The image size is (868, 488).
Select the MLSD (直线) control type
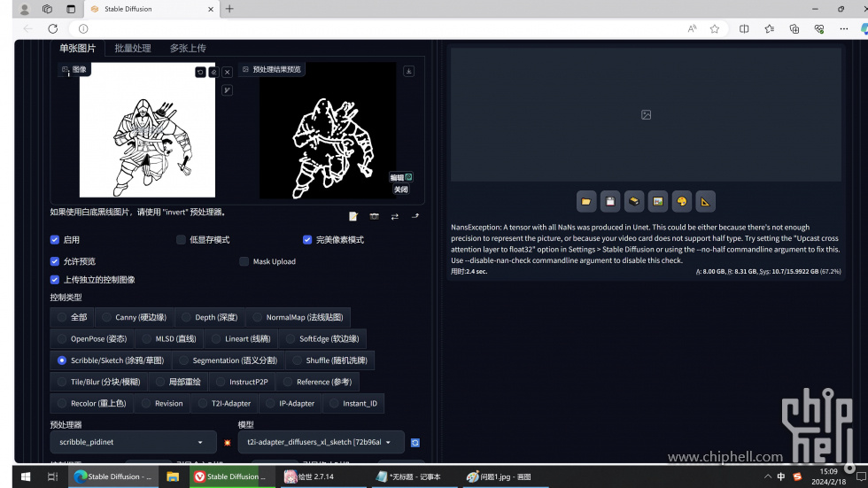pyautogui.click(x=169, y=338)
